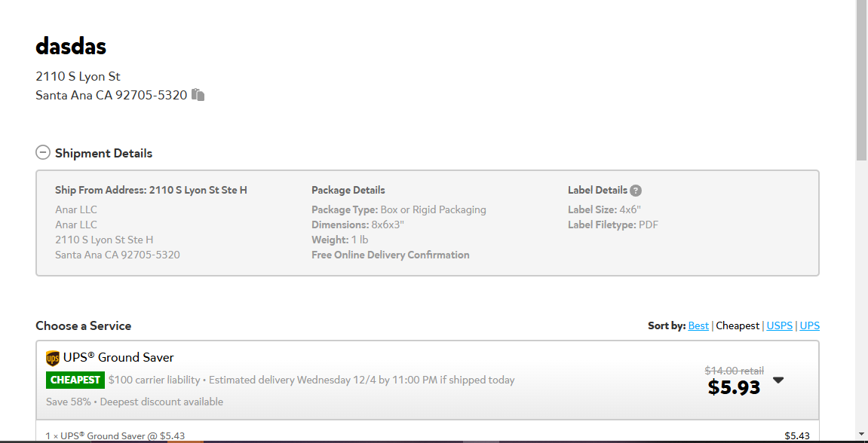Click the scrollbar down arrow
The width and height of the screenshot is (868, 443).
point(861,434)
